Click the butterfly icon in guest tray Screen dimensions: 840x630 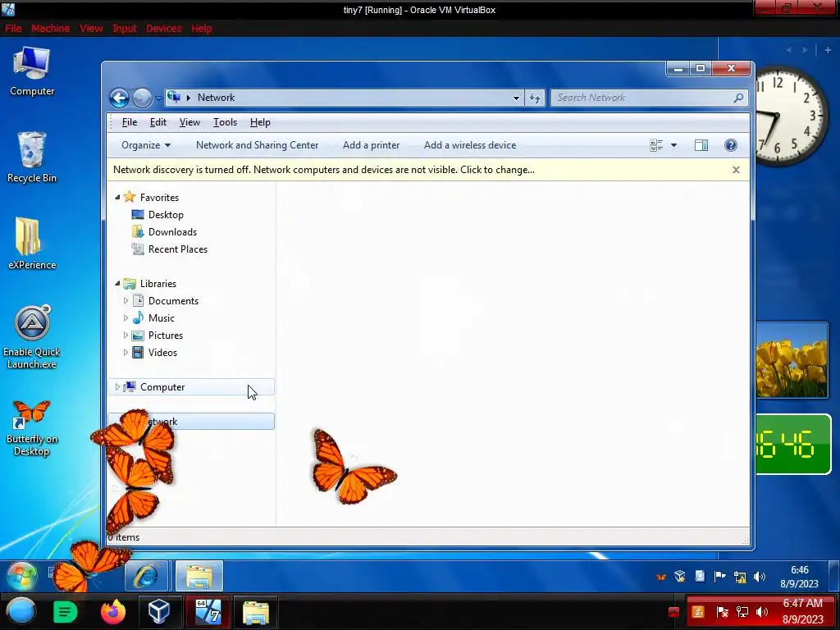point(661,577)
